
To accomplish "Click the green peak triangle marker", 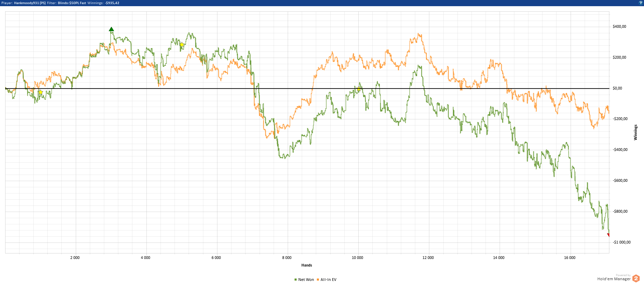I will [111, 29].
